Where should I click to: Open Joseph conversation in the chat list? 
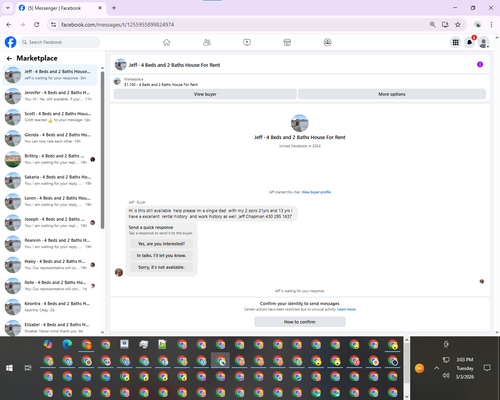(x=50, y=222)
